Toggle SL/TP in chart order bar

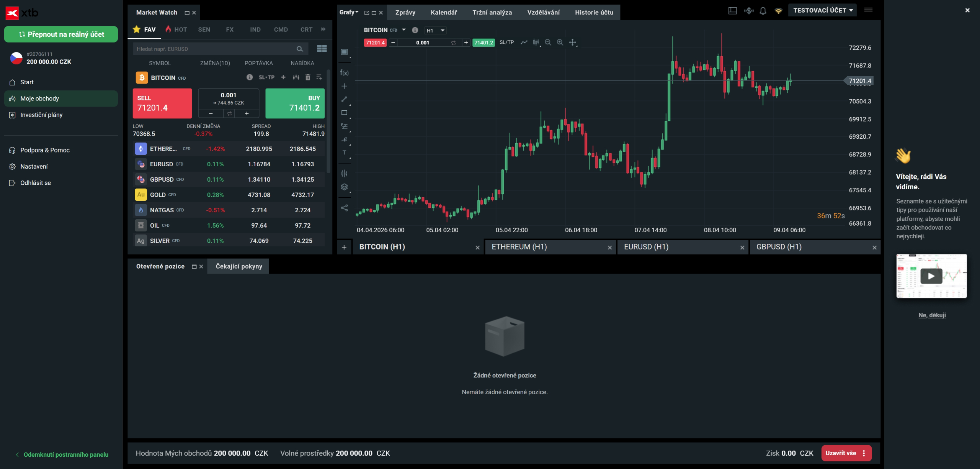pyautogui.click(x=506, y=43)
